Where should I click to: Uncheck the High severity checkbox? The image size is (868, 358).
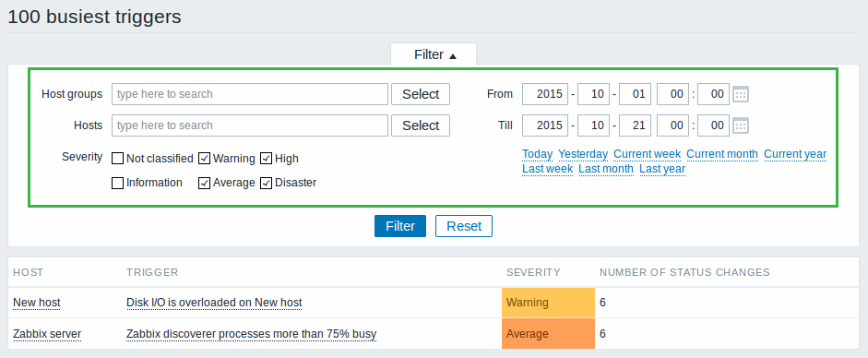(267, 159)
